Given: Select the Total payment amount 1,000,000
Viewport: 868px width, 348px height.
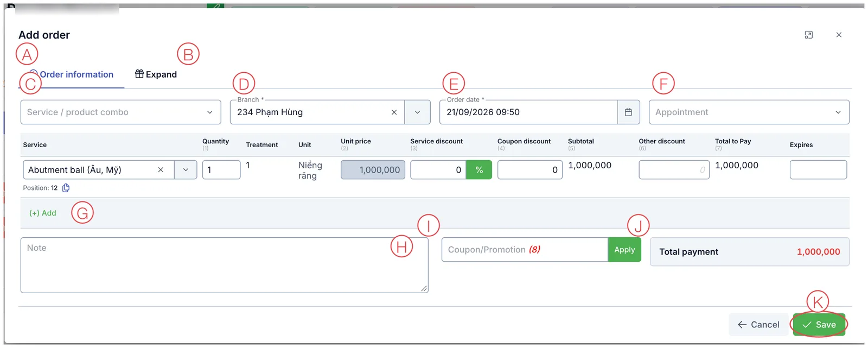Looking at the screenshot, I should (818, 252).
